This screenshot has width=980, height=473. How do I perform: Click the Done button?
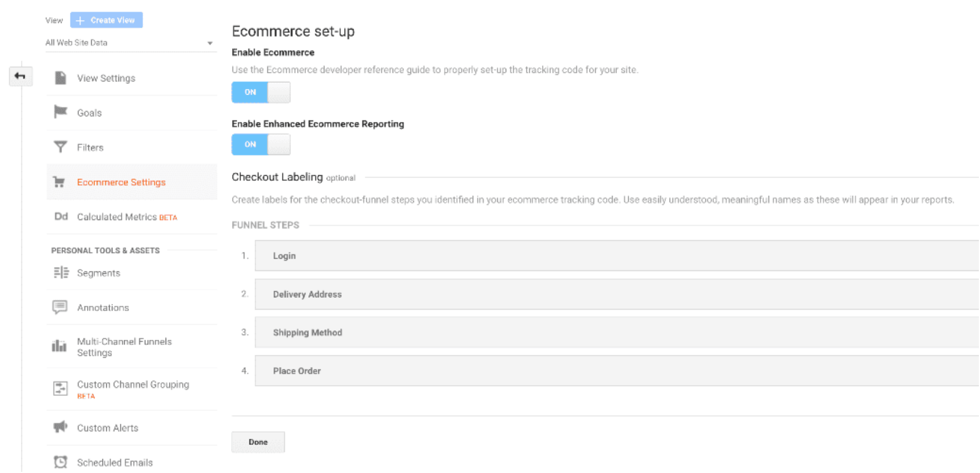coord(258,442)
